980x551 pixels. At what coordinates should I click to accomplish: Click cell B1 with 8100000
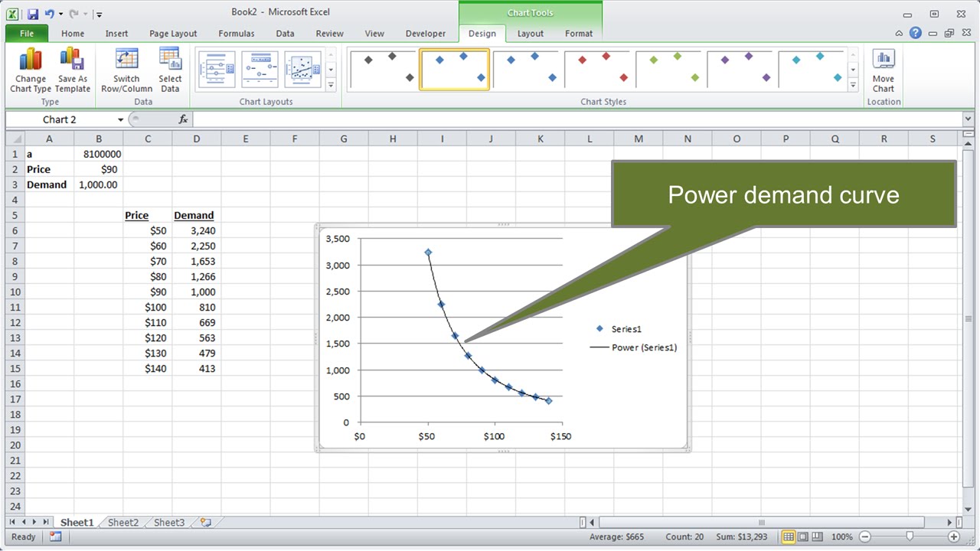(x=99, y=154)
